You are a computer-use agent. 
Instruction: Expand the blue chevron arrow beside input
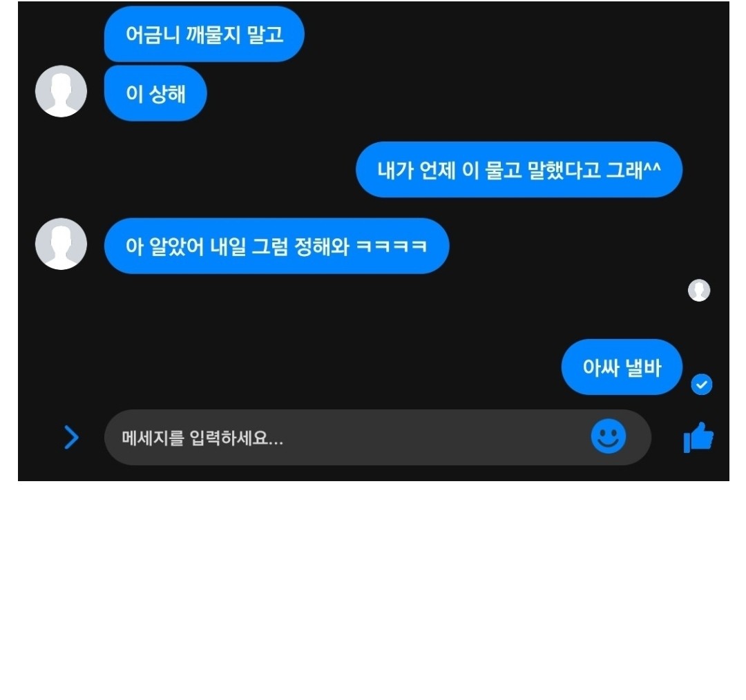71,437
